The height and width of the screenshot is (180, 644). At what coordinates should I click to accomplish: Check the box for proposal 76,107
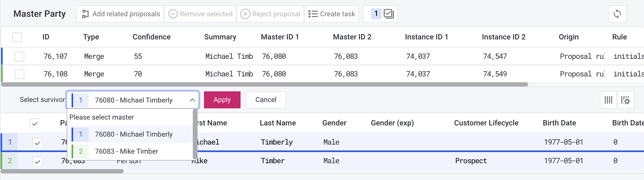(19, 56)
